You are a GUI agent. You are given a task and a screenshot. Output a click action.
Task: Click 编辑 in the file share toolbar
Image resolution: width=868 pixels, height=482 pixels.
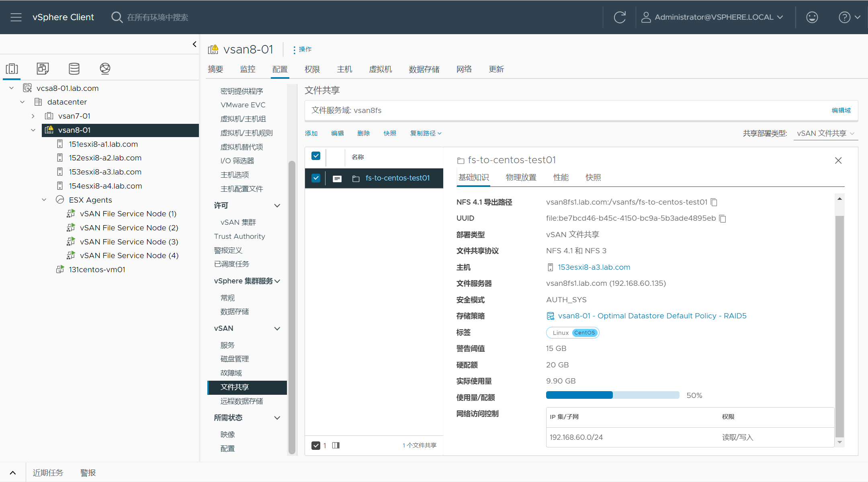coord(338,133)
